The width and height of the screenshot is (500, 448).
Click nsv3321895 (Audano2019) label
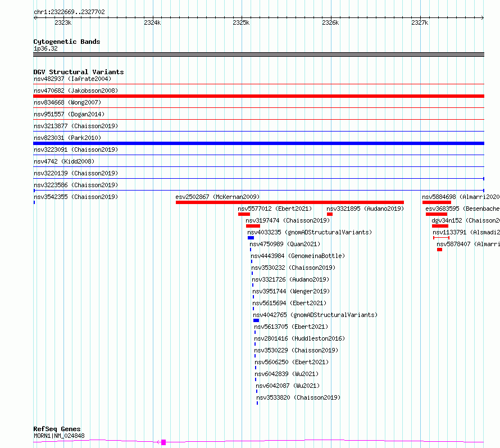tap(365, 209)
